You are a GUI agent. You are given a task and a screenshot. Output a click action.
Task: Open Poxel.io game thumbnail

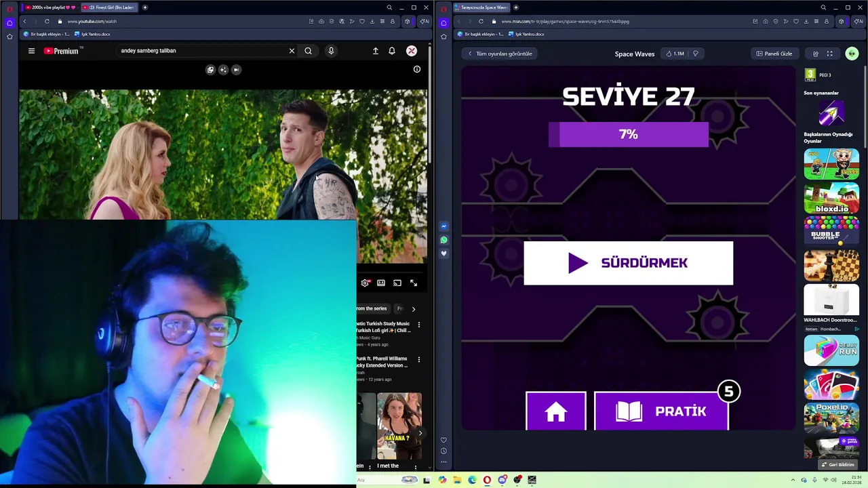point(831,418)
